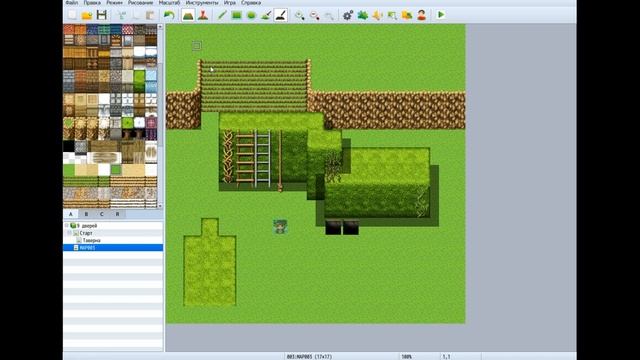Select the MAP005 map in tree
This screenshot has width=640, height=360.
click(113, 248)
